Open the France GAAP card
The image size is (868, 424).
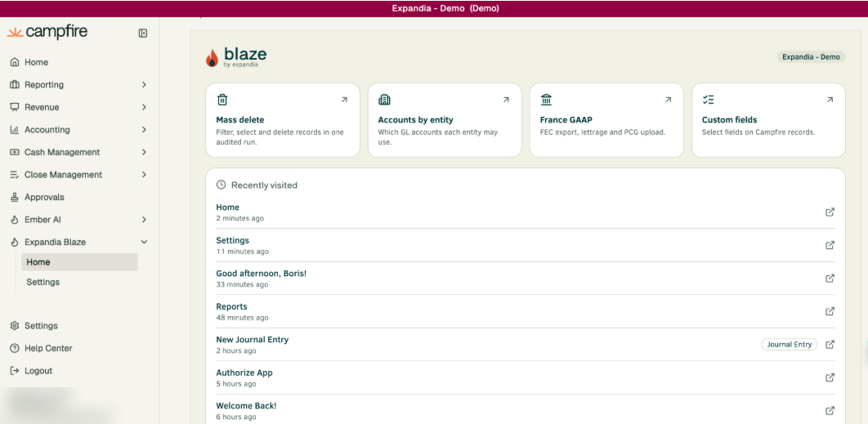pos(606,120)
